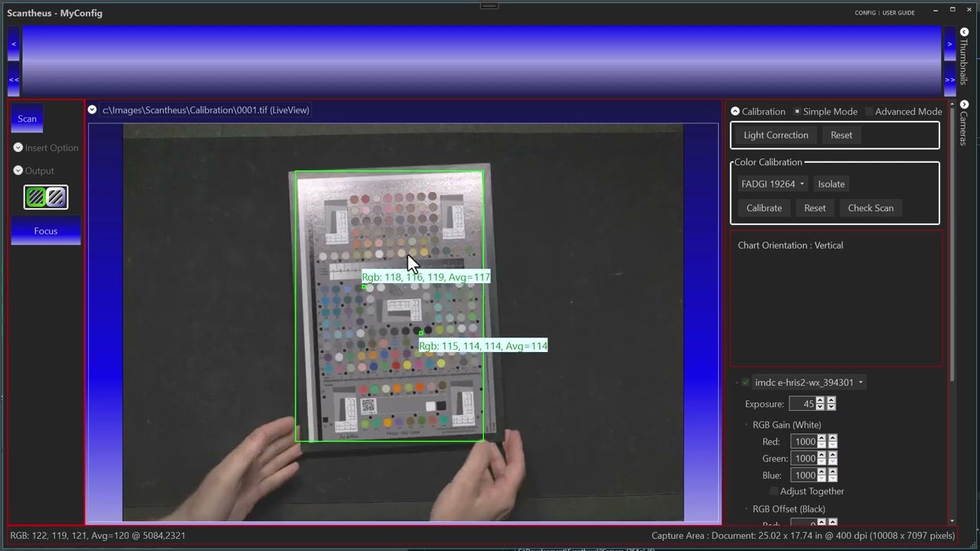
Task: Increase Red gain with the up arrow next to 1000
Action: 822,439
